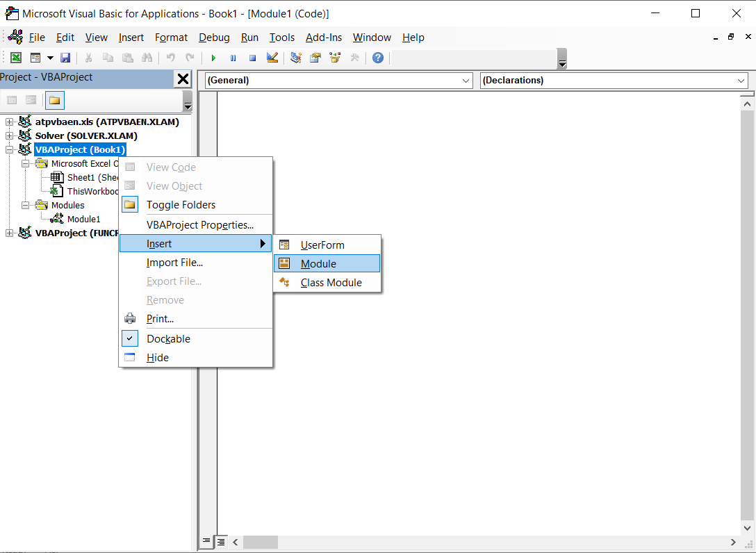Click the Save icon on the toolbar
Image resolution: width=756 pixels, height=553 pixels.
click(65, 57)
